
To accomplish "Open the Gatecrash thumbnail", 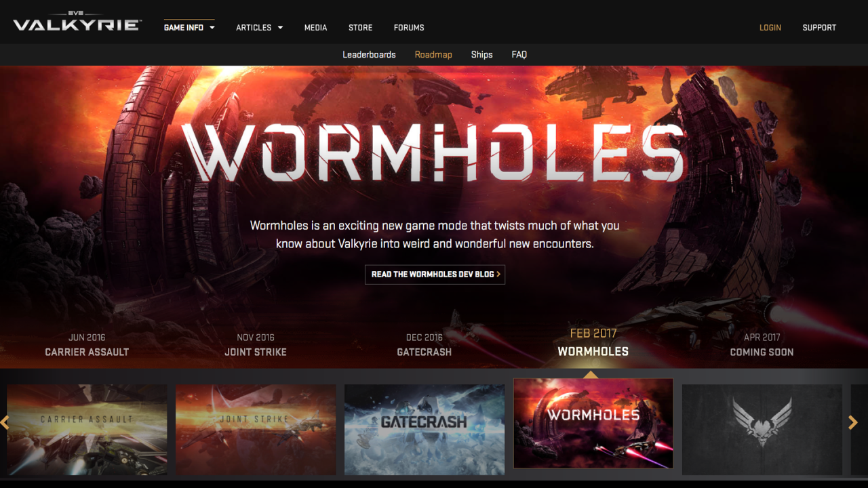I will (x=425, y=430).
